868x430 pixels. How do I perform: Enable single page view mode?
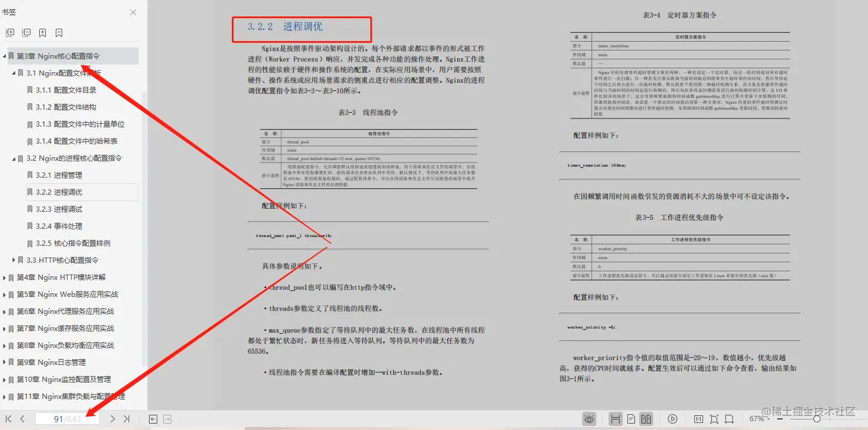point(631,418)
